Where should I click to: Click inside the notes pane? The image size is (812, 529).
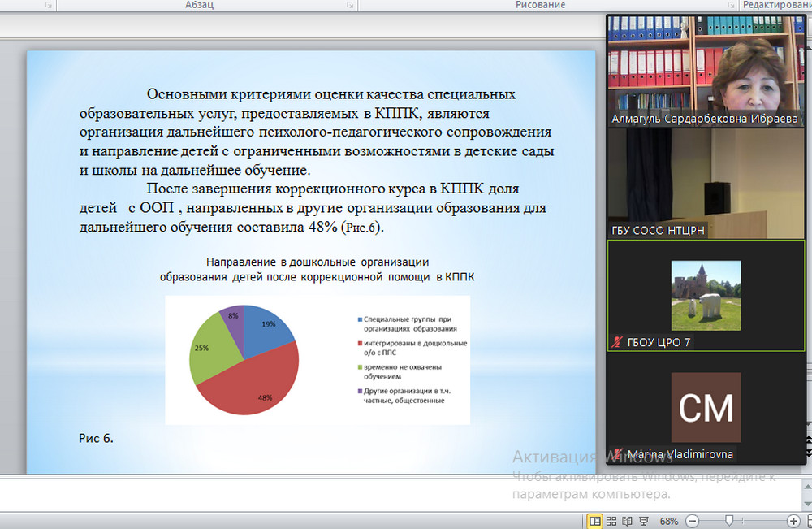[244, 492]
